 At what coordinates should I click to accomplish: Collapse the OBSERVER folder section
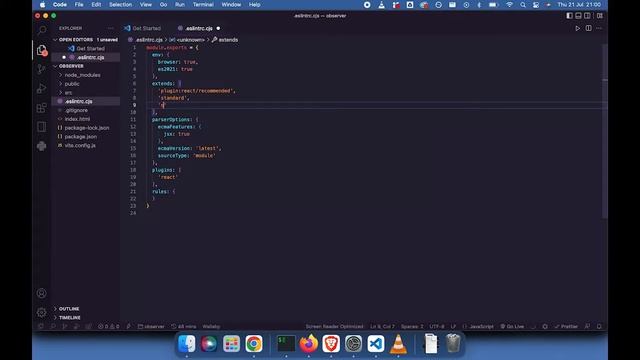(71, 66)
